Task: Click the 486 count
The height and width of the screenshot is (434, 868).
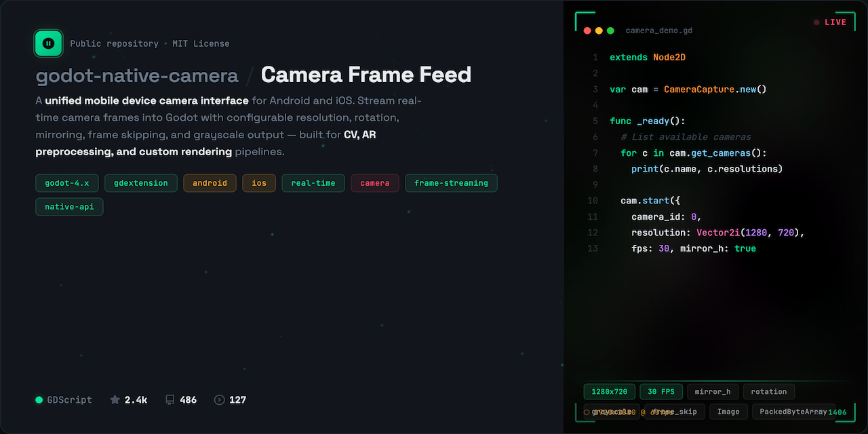Action: [188, 400]
